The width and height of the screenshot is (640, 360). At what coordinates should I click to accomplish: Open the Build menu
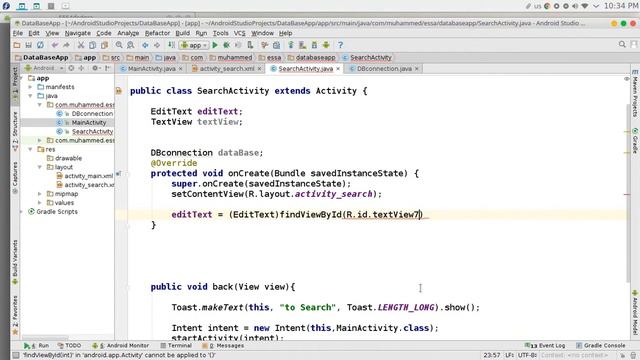coord(182,33)
